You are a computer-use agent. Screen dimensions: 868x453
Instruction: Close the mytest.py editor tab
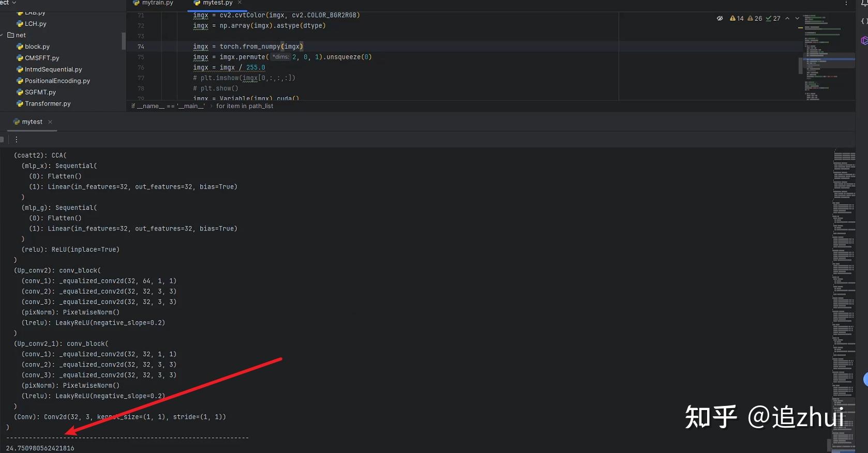[x=240, y=3]
